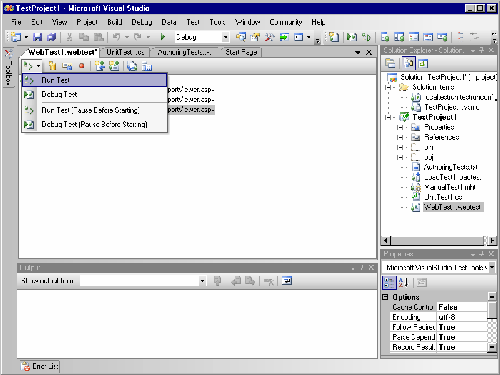Image resolution: width=500 pixels, height=375 pixels.
Task: Click the pin icon of Solution Explorer panel
Action: point(482,50)
